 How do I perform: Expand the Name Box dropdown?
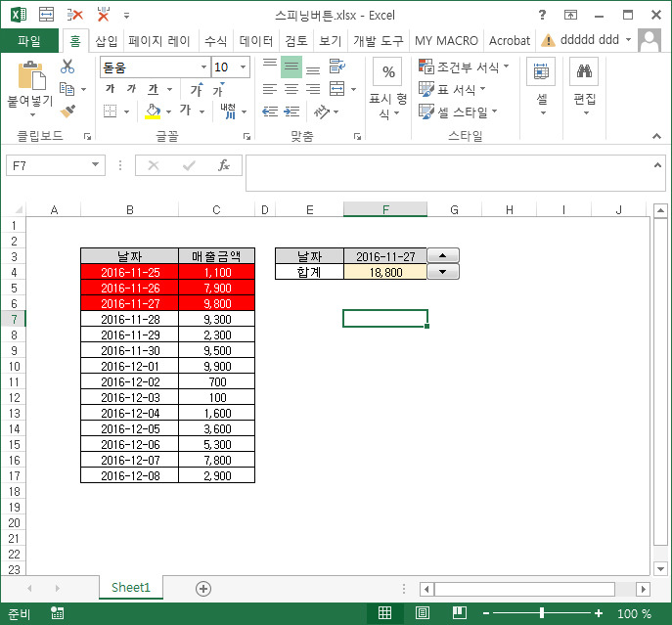[95, 165]
